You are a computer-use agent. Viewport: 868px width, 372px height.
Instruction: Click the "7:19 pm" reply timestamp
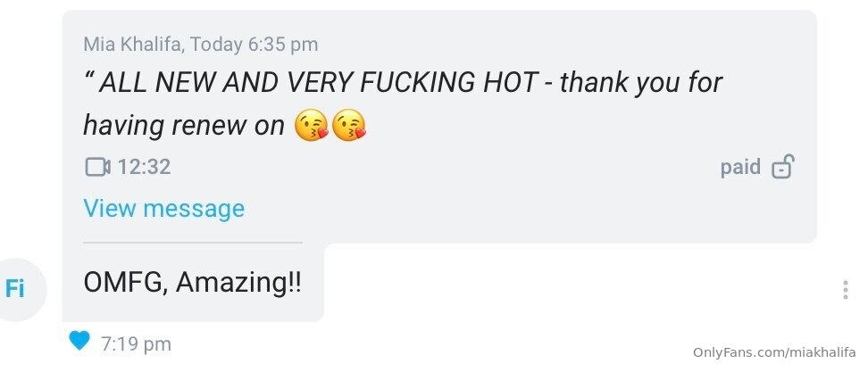click(x=136, y=343)
